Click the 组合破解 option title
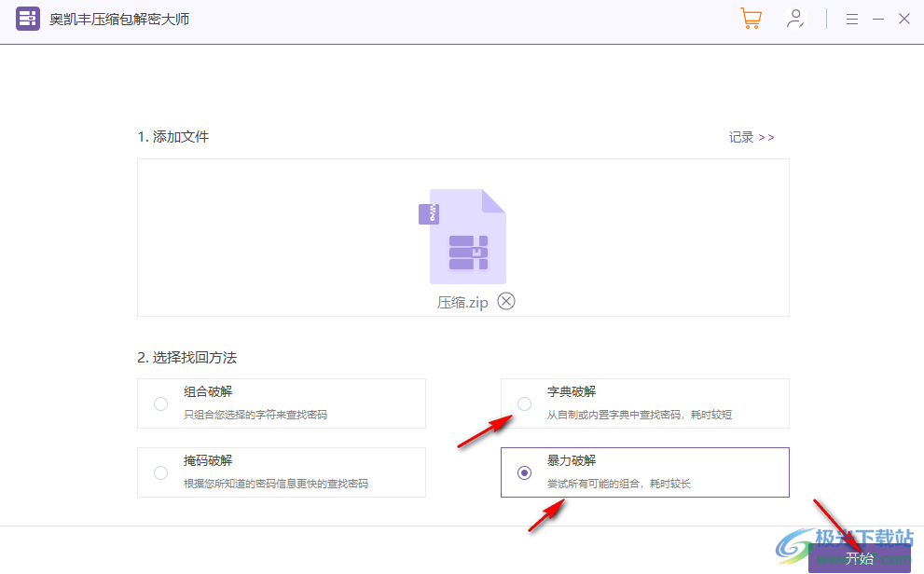Viewport: 924px width, 574px height. 208,391
